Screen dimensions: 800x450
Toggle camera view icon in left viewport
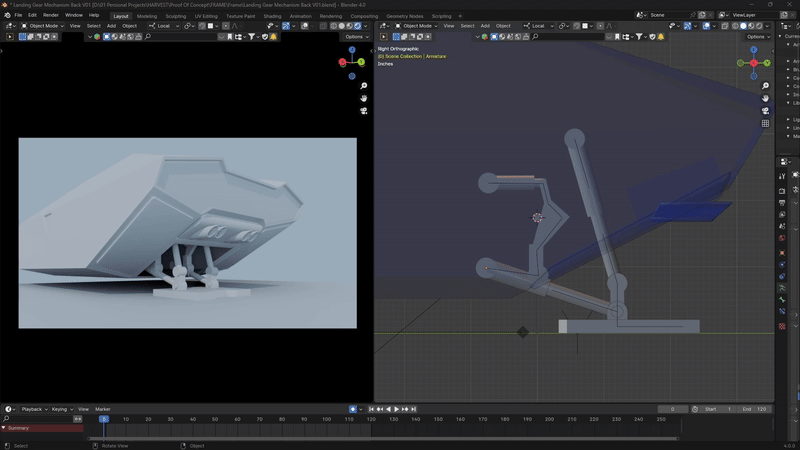(x=363, y=111)
